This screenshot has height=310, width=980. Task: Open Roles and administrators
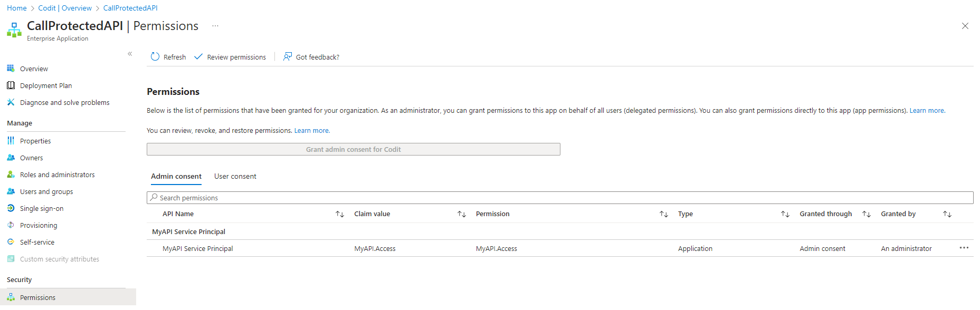click(57, 175)
